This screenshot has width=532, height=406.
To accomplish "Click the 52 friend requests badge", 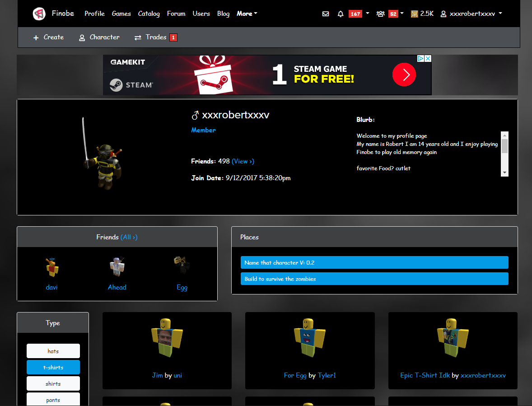I will [393, 14].
